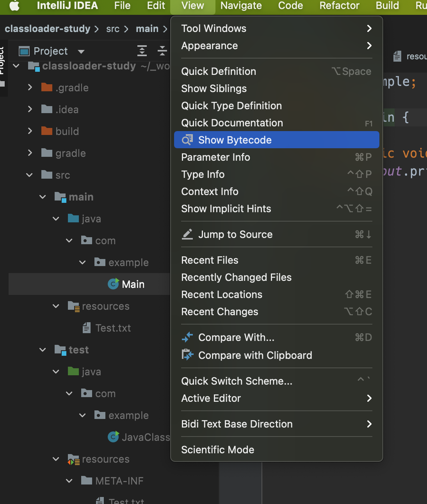Open the File menu
Viewport: 427px width, 504px height.
[122, 5]
